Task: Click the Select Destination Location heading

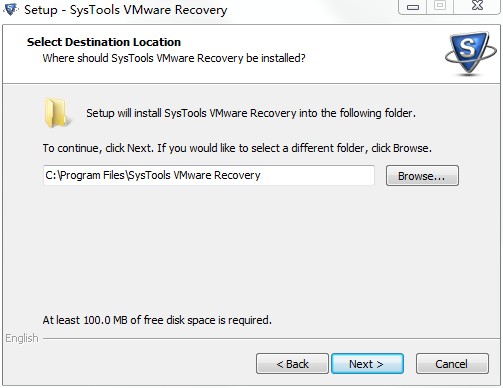Action: [x=104, y=42]
